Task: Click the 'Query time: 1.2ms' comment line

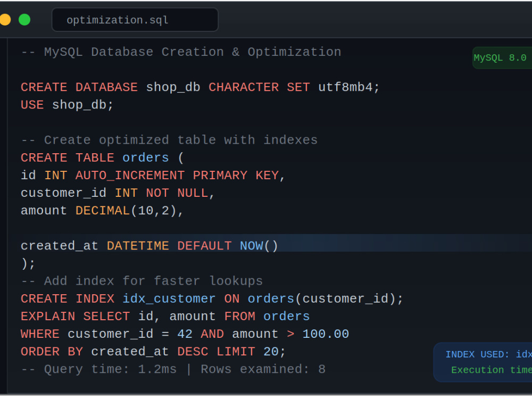Action: (x=173, y=369)
